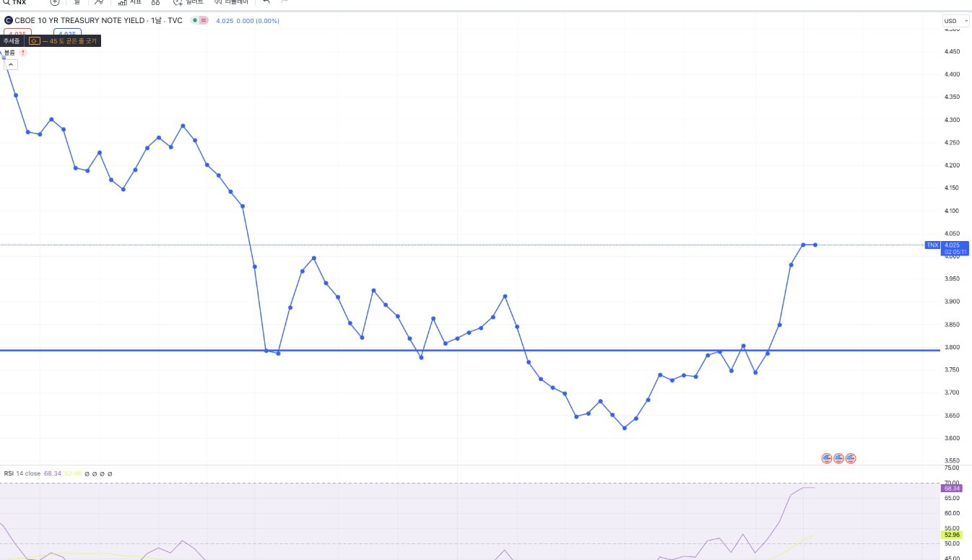Click the 4.450 price axis label

click(952, 51)
